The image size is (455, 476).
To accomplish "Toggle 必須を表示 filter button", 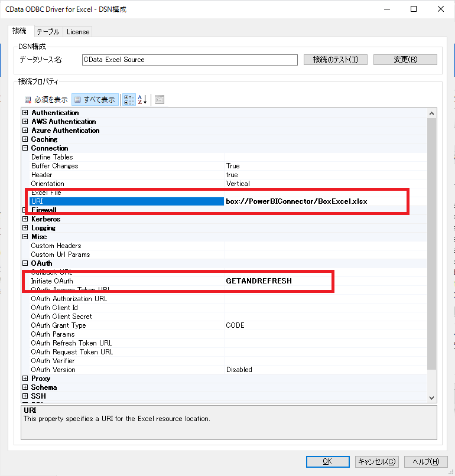I will tap(46, 100).
